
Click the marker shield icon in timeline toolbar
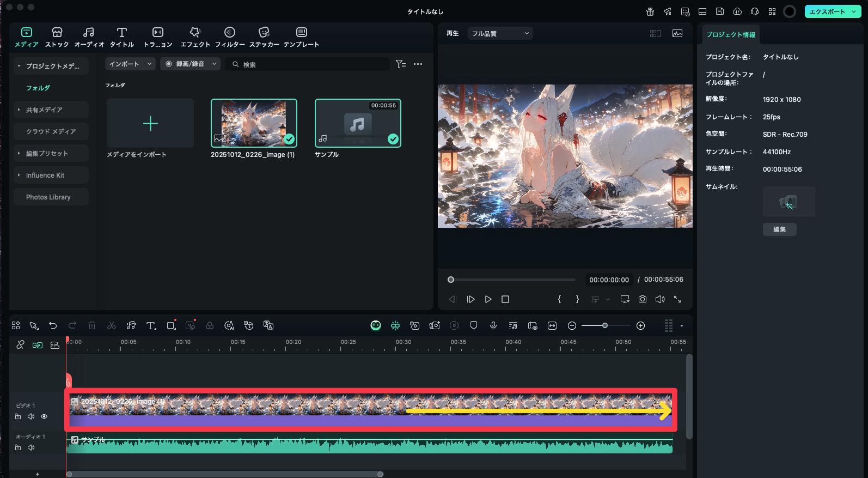(473, 325)
